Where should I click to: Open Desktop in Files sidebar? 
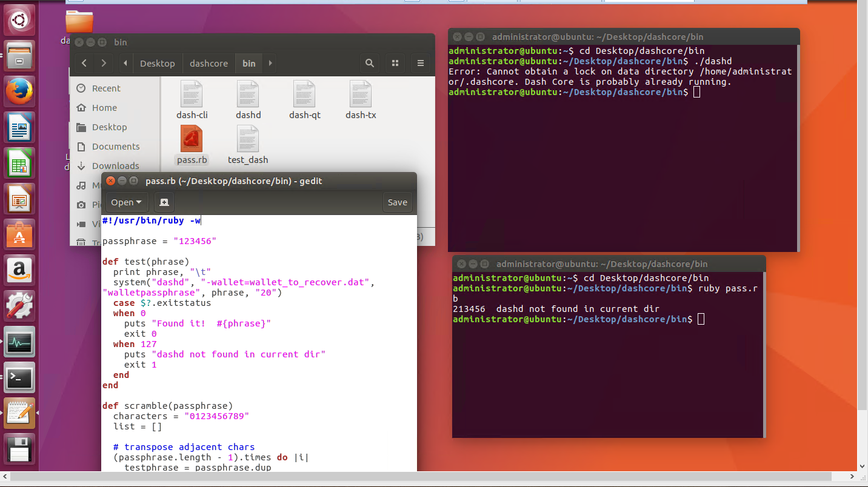coord(109,127)
